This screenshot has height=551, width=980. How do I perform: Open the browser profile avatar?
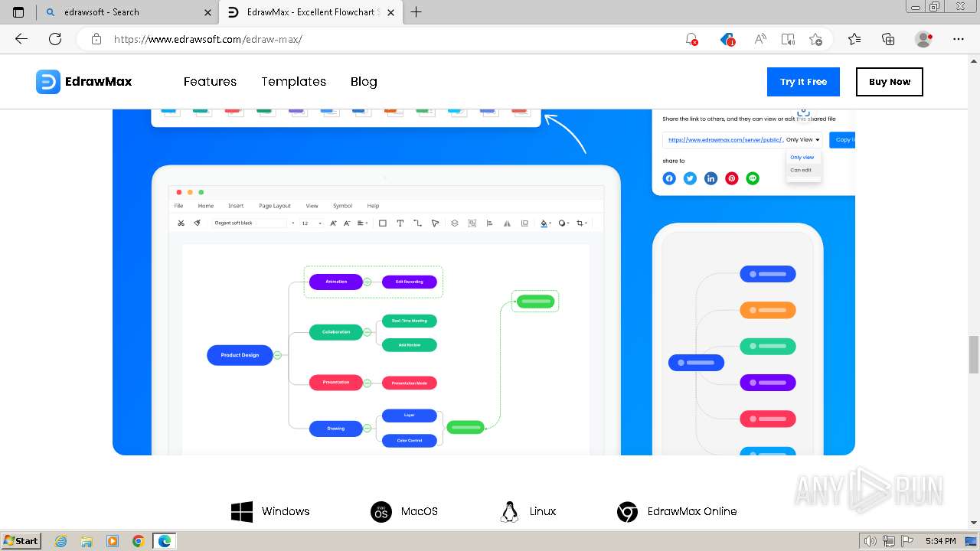click(x=924, y=39)
